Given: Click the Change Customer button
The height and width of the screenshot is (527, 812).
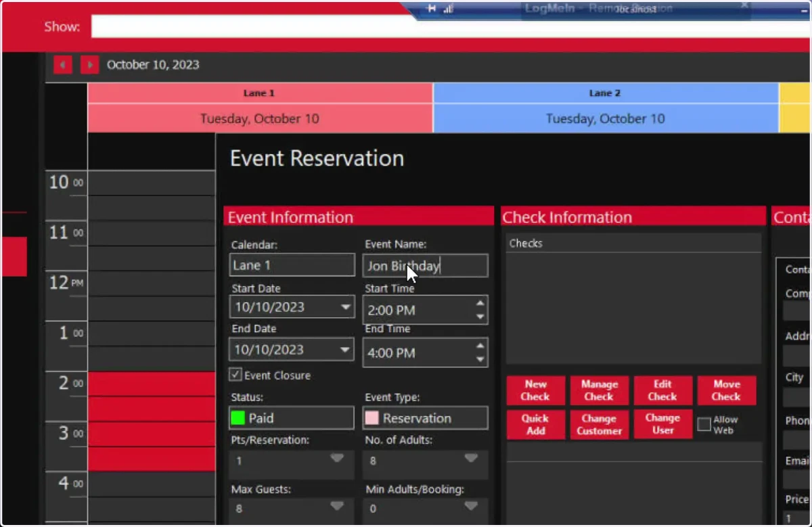Looking at the screenshot, I should coord(599,424).
